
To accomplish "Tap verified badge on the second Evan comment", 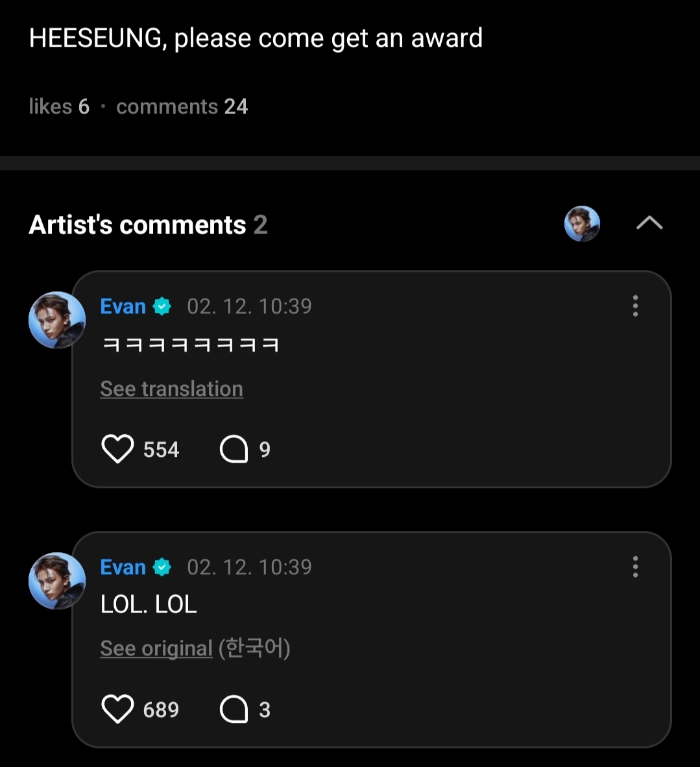I will pyautogui.click(x=162, y=567).
